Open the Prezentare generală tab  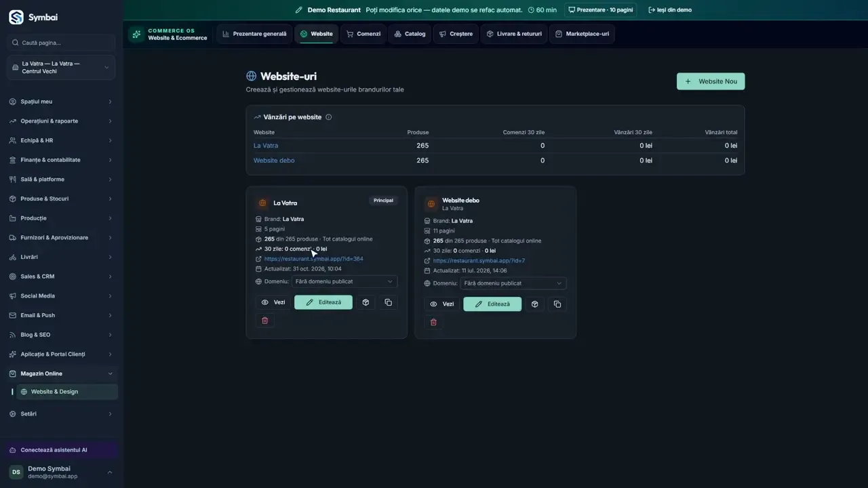pos(254,34)
